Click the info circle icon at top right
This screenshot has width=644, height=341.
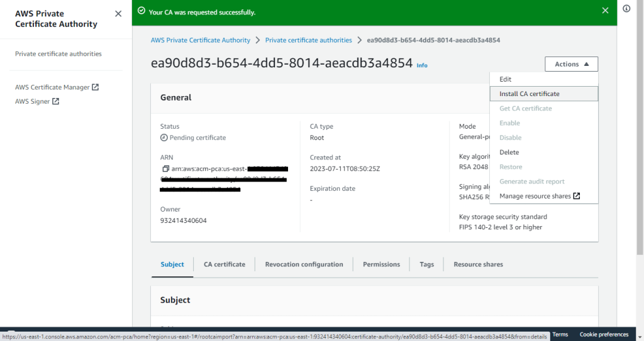click(626, 9)
